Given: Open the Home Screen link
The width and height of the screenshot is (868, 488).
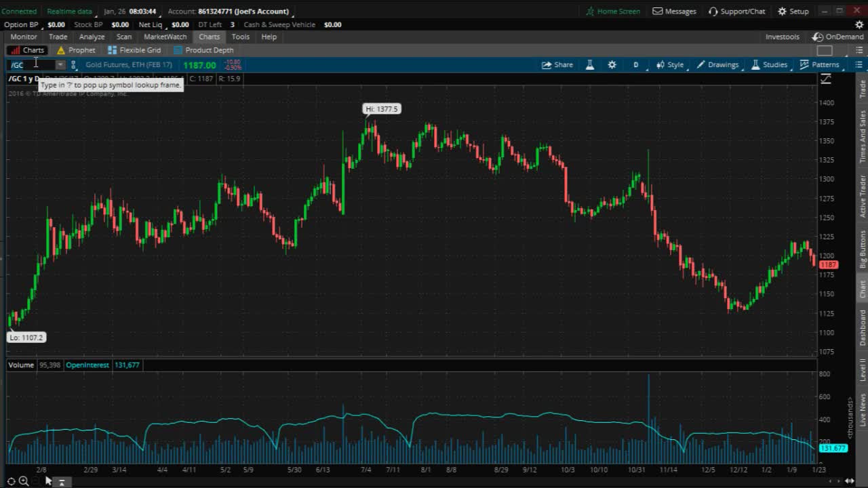Looking at the screenshot, I should (x=613, y=11).
